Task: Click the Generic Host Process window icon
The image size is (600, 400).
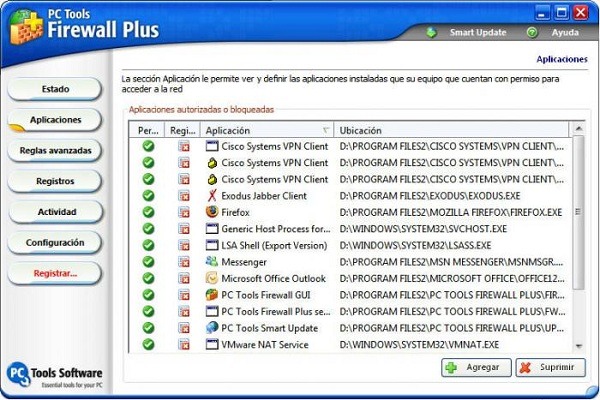Action: click(x=212, y=229)
